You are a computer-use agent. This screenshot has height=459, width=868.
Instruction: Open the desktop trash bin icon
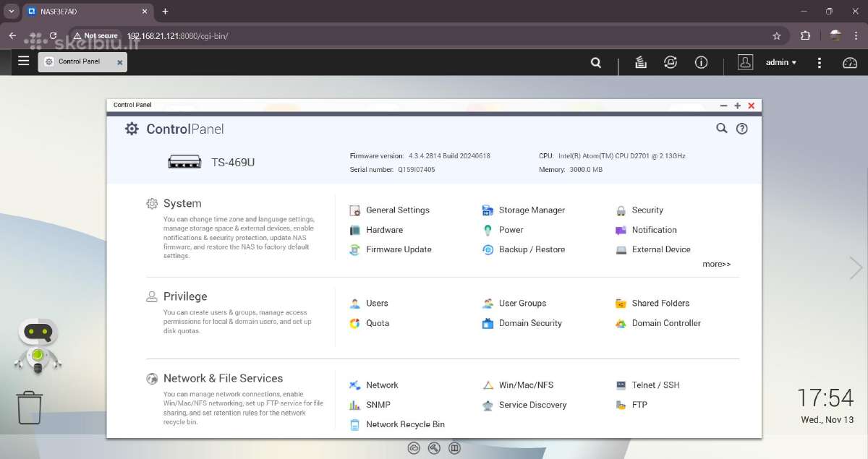coord(30,408)
